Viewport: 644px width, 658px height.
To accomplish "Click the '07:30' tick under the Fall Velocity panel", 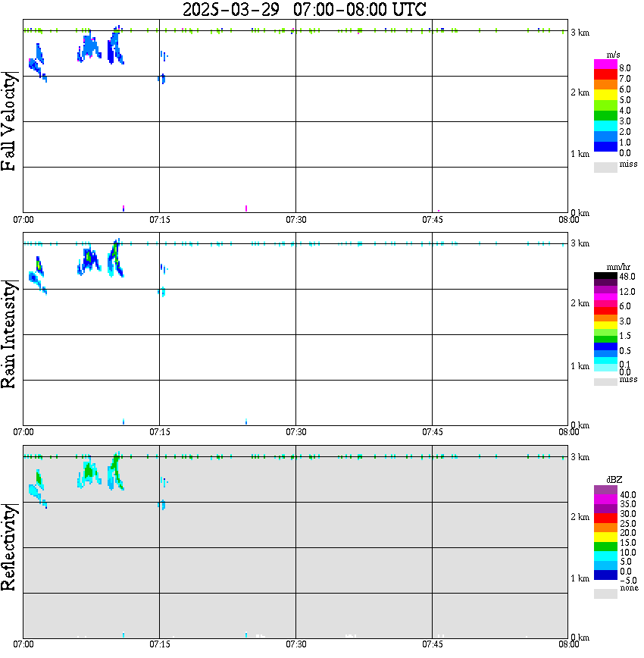I will point(296,220).
